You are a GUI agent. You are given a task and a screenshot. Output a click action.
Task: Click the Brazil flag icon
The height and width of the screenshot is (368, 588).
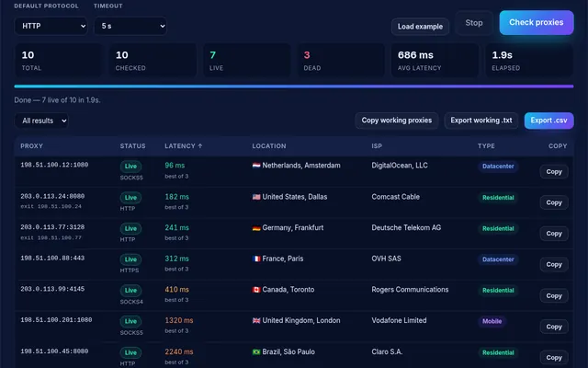click(256, 352)
